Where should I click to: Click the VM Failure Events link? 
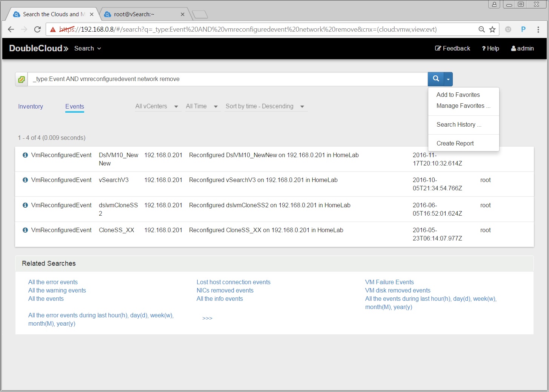pos(389,282)
